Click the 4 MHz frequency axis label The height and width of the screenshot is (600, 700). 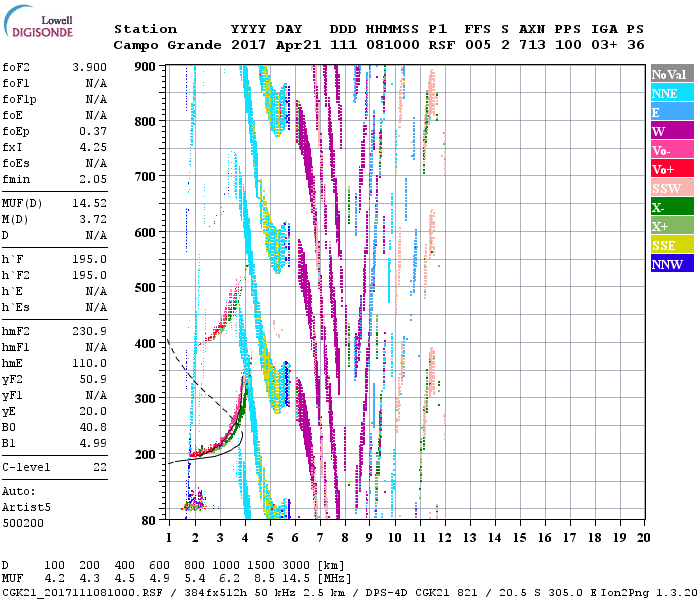[x=245, y=538]
